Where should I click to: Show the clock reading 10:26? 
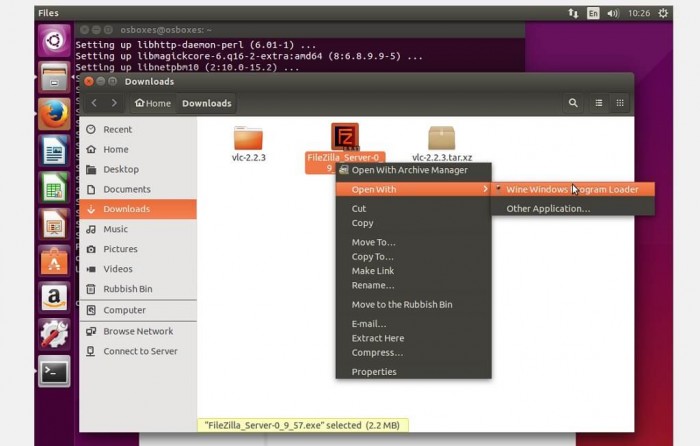(639, 13)
